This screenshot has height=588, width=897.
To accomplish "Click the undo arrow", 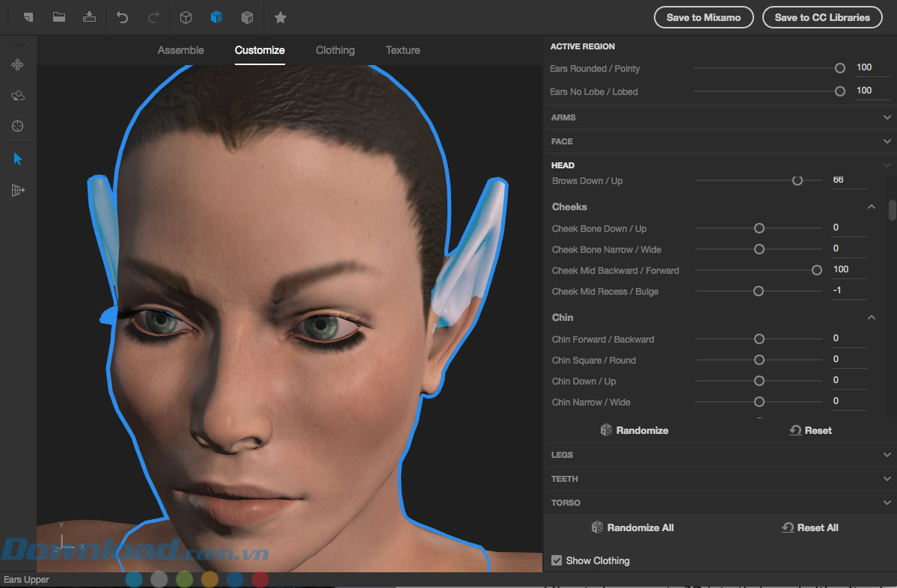I will 123,17.
